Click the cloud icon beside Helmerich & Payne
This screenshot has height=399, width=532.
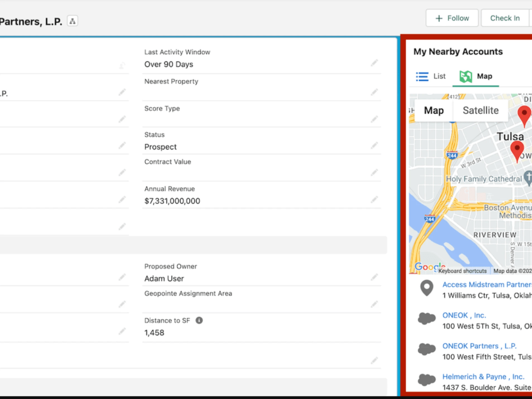[427, 380]
